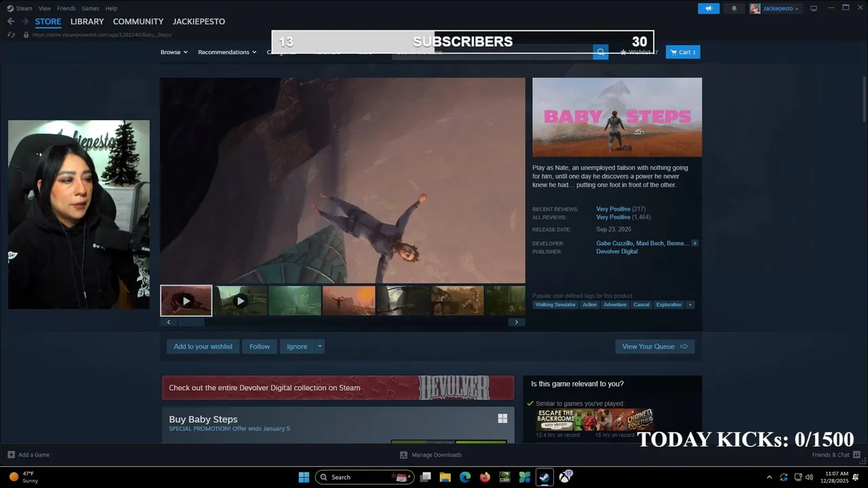Expand more user tags with plus button
This screenshot has width=868, height=488.
tap(690, 304)
